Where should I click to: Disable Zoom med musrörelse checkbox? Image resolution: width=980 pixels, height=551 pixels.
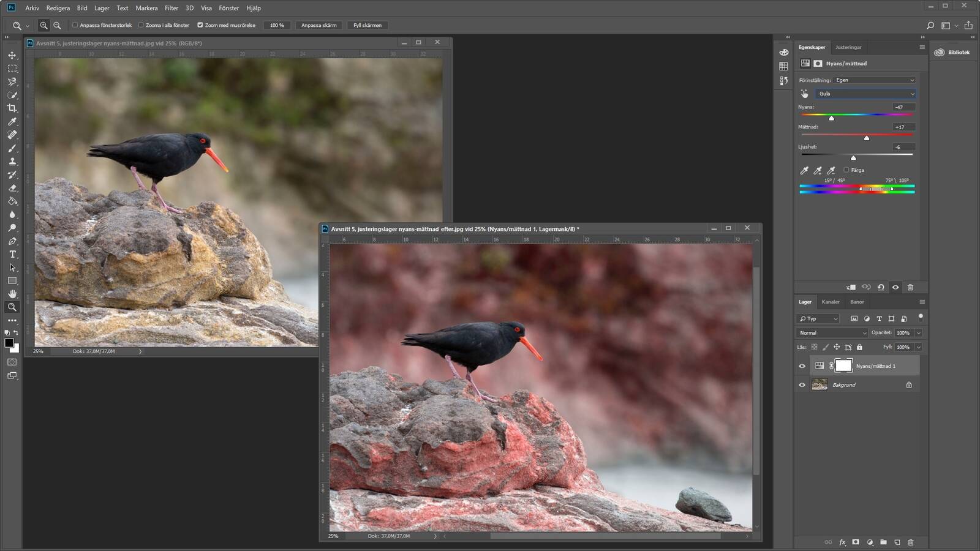(x=200, y=25)
